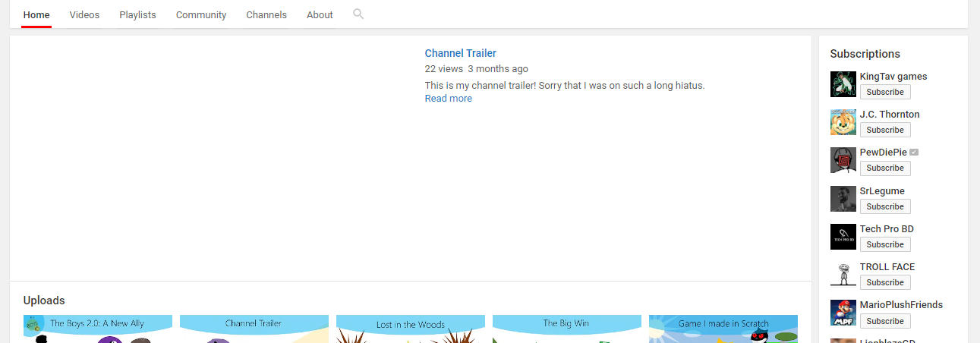Click the trailer description text line

565,86
